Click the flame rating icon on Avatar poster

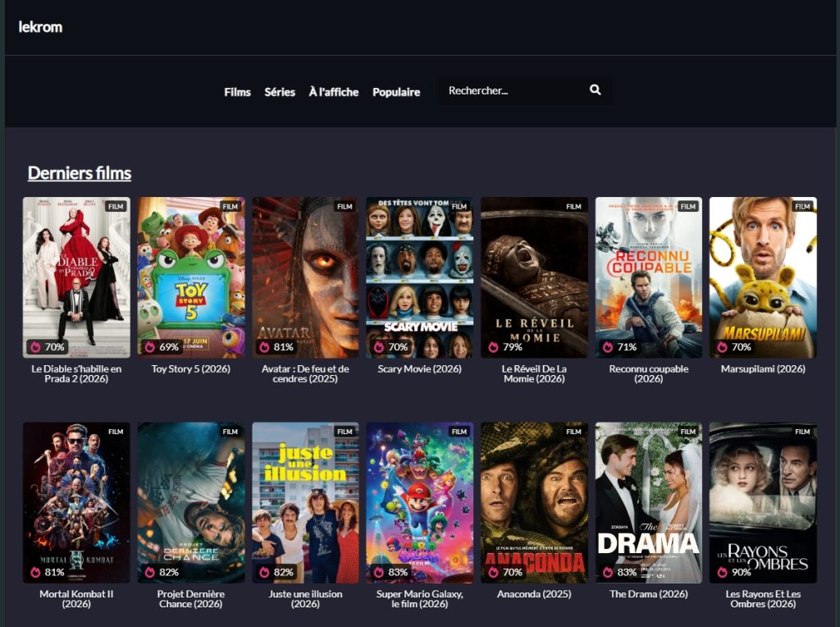pyautogui.click(x=264, y=346)
